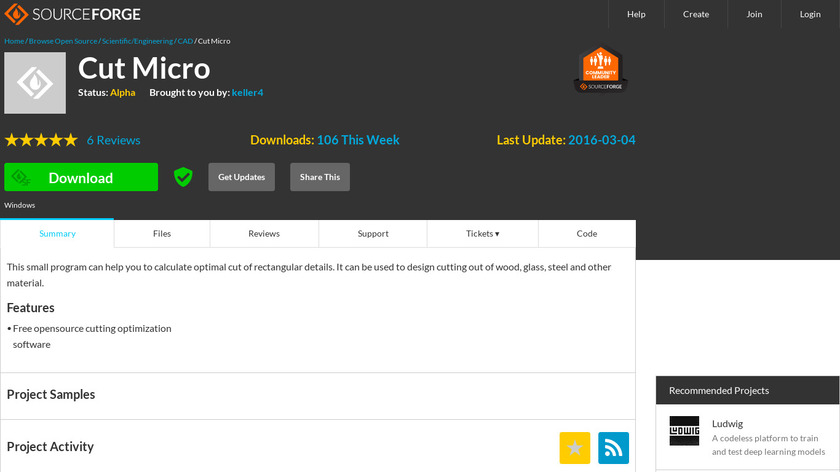Screen dimensions: 840x472
Task: Click the SourceForge logo in the header
Action: pos(72,14)
